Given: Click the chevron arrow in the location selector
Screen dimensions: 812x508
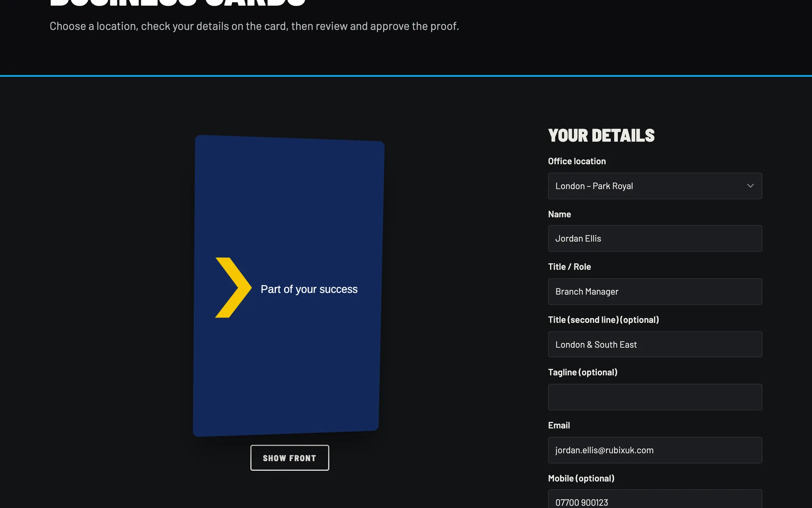Looking at the screenshot, I should pyautogui.click(x=750, y=186).
